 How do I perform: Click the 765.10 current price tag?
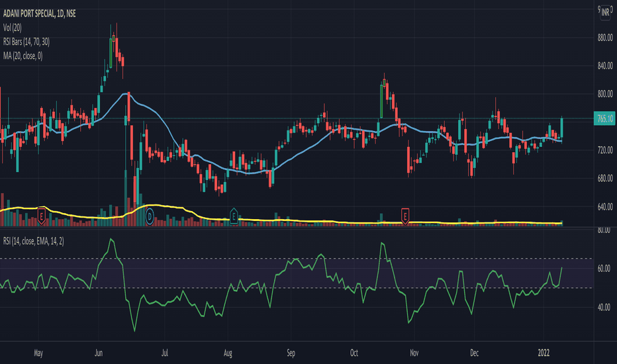(x=605, y=118)
